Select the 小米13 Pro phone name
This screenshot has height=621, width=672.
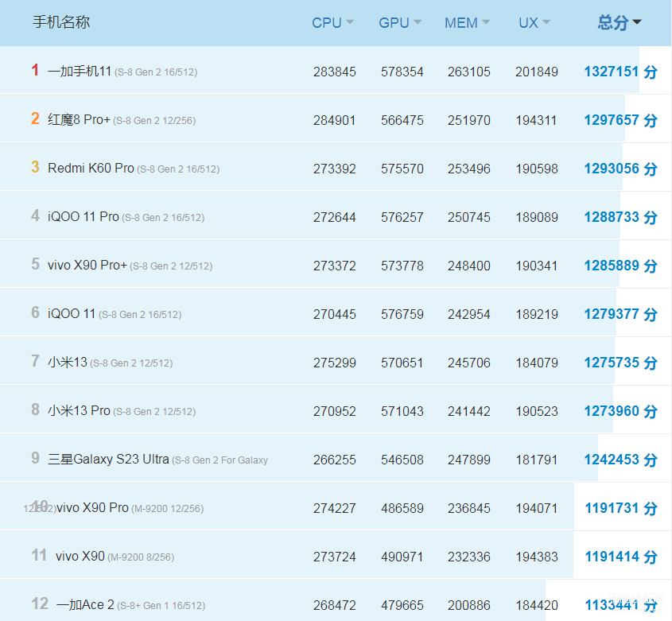point(79,410)
